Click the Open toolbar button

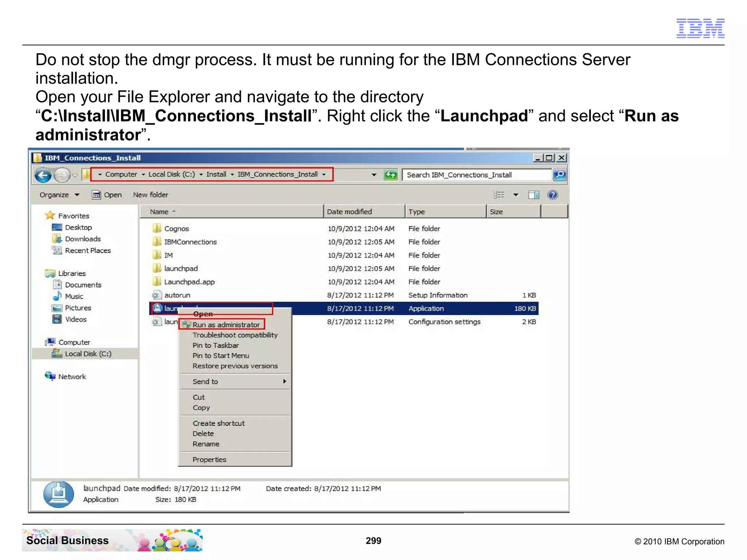tap(107, 195)
